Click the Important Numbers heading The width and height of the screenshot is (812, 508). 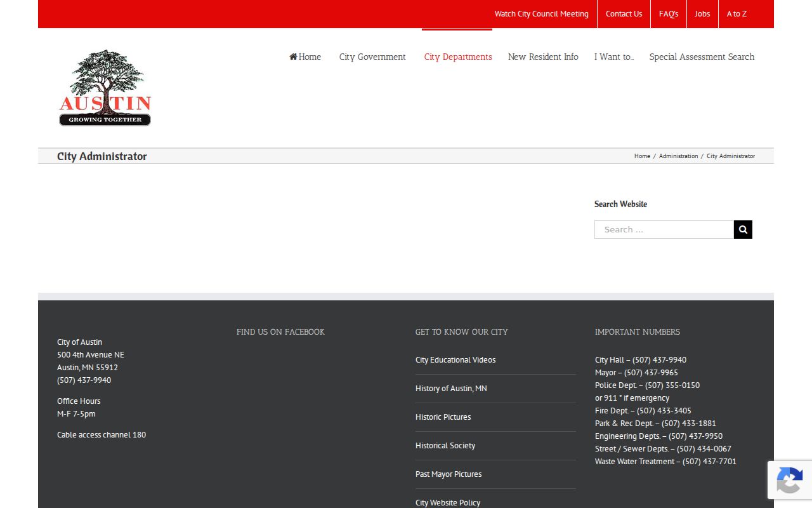638,332
